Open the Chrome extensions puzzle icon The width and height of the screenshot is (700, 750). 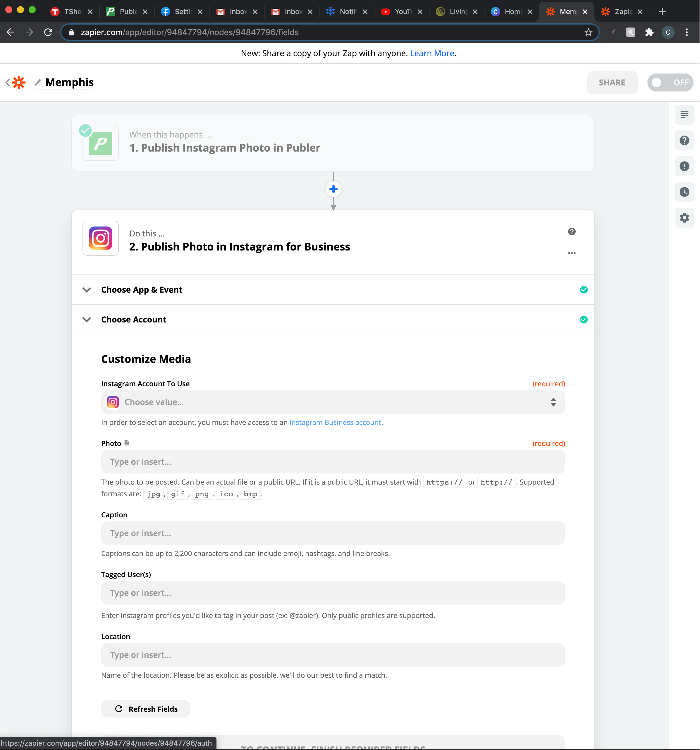click(x=649, y=32)
